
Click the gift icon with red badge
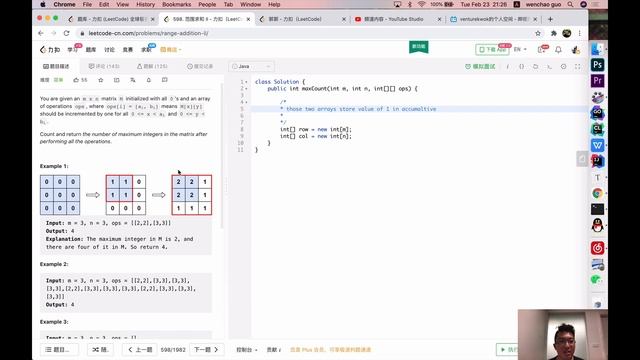(542, 50)
